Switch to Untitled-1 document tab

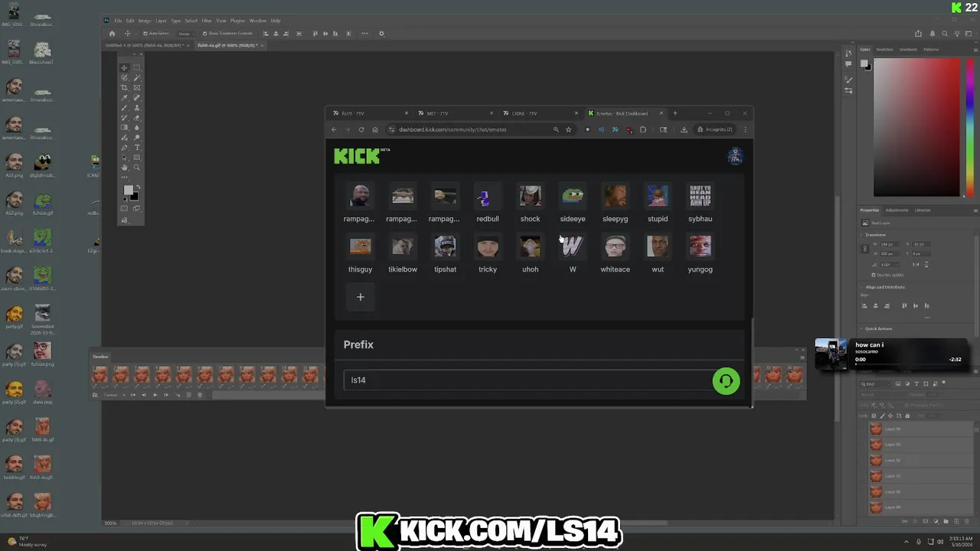144,45
